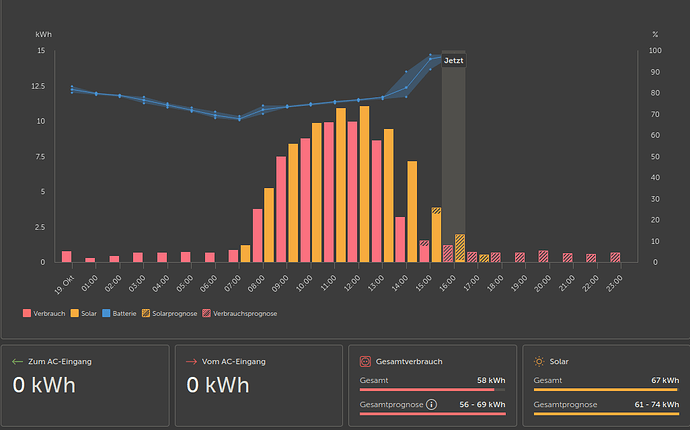Click the Zum AC-Eingang card title

(x=60, y=361)
